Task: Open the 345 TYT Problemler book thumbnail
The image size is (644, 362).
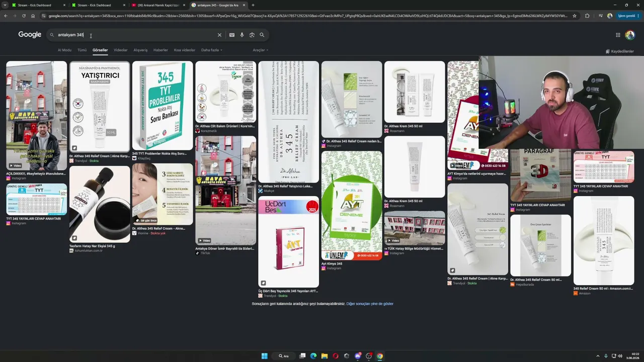Action: click(163, 106)
